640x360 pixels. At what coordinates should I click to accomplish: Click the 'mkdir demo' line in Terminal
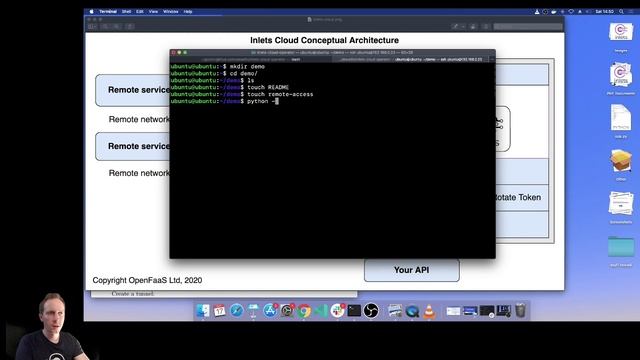click(218, 67)
